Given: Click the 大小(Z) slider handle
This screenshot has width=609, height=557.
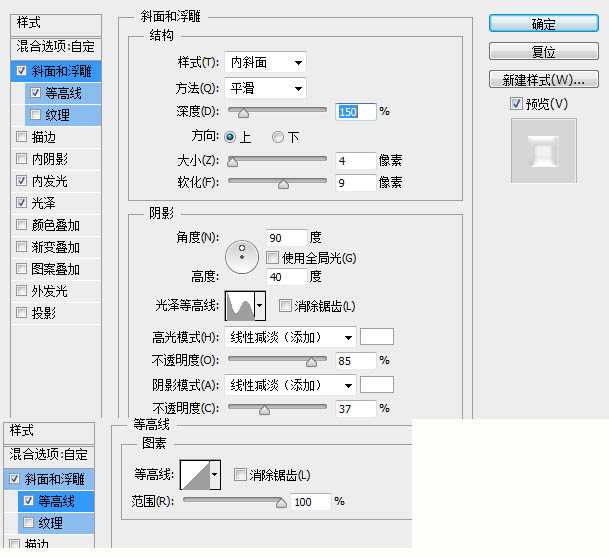Looking at the screenshot, I should coord(232,162).
